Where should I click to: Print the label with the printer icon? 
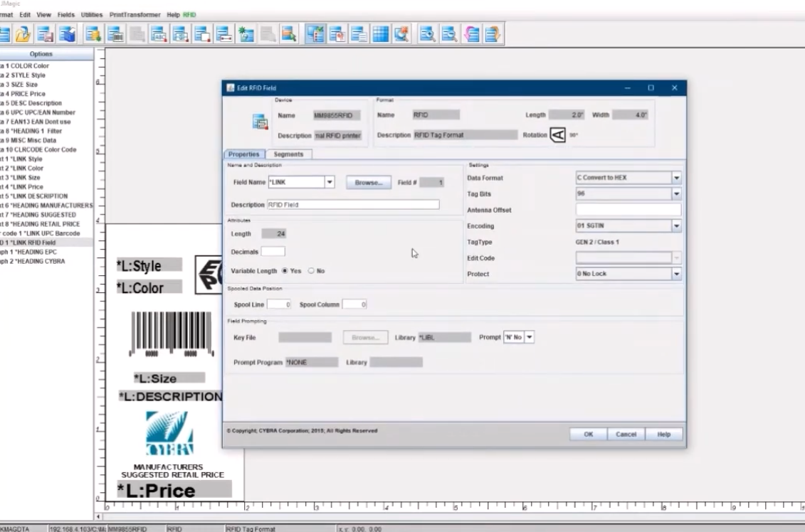[67, 34]
